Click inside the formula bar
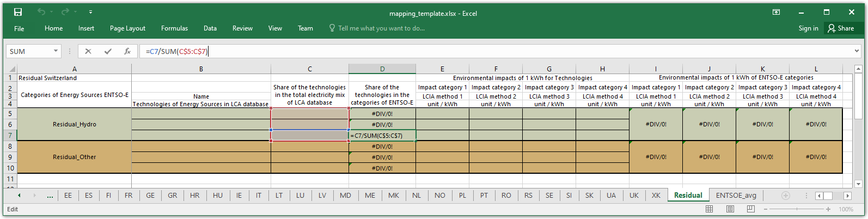This screenshot has width=868, height=219. coord(496,51)
